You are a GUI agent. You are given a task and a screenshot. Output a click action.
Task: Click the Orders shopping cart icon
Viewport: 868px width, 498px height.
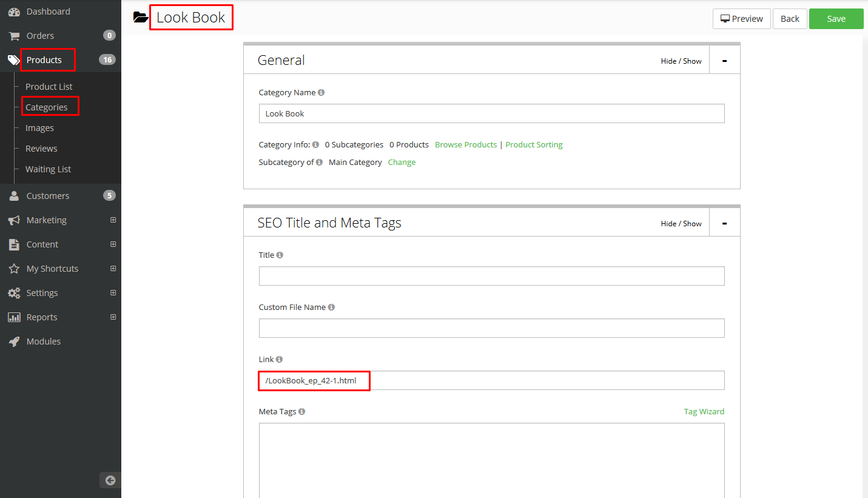[x=14, y=36]
